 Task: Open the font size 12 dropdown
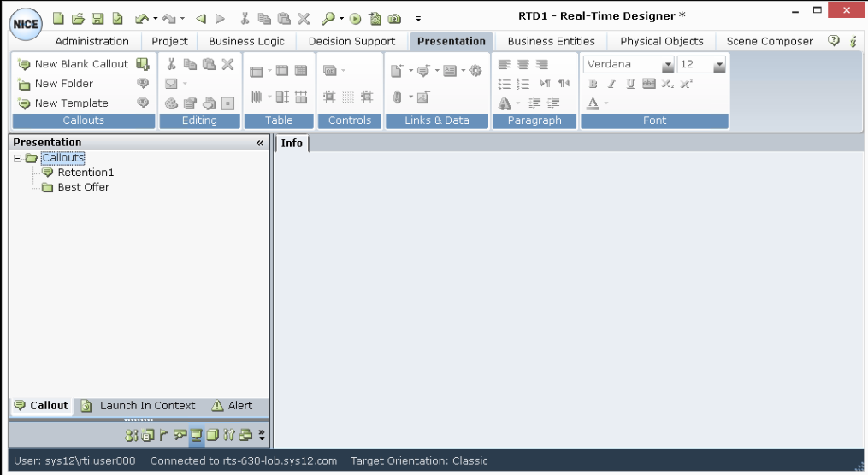point(719,66)
